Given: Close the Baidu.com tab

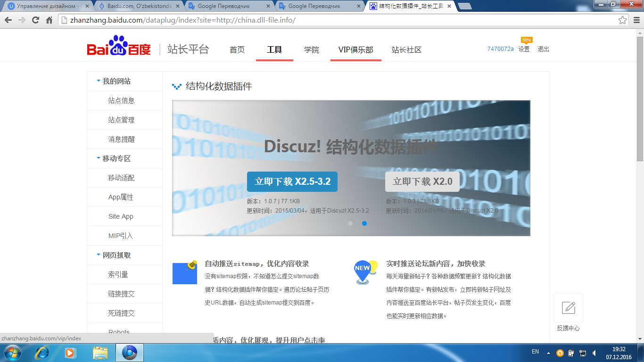Looking at the screenshot, I should click(x=177, y=6).
